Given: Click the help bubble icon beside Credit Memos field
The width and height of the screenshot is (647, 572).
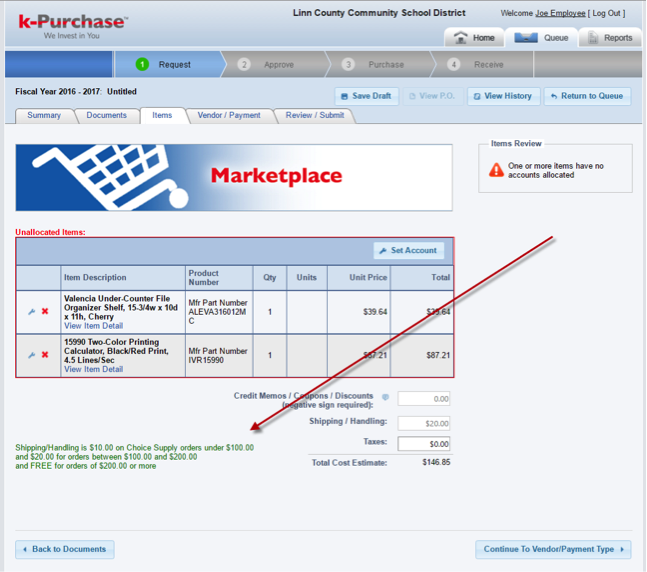Looking at the screenshot, I should pos(385,397).
